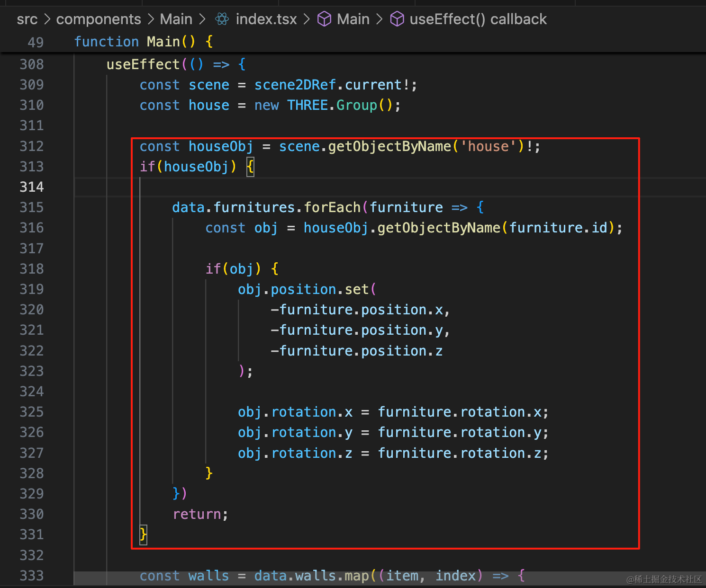706x588 pixels.
Task: Open the useEffect() callback breadcrumb item
Action: coord(478,19)
